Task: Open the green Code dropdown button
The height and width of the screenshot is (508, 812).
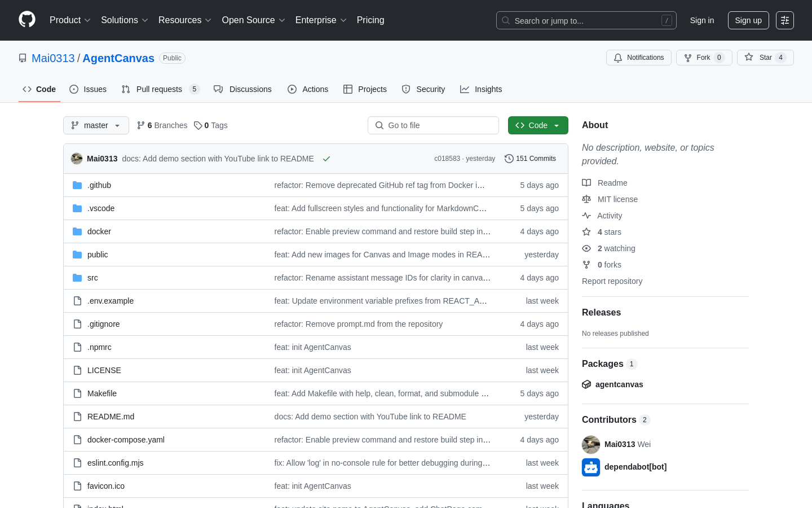Action: tap(538, 125)
